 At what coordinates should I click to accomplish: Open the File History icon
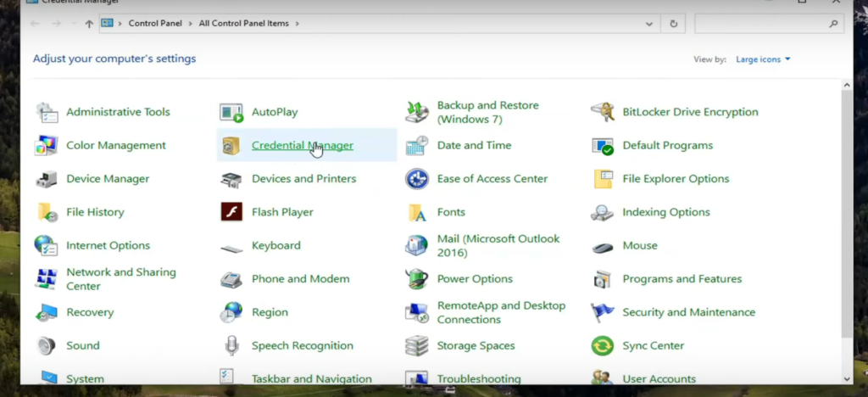click(x=47, y=212)
